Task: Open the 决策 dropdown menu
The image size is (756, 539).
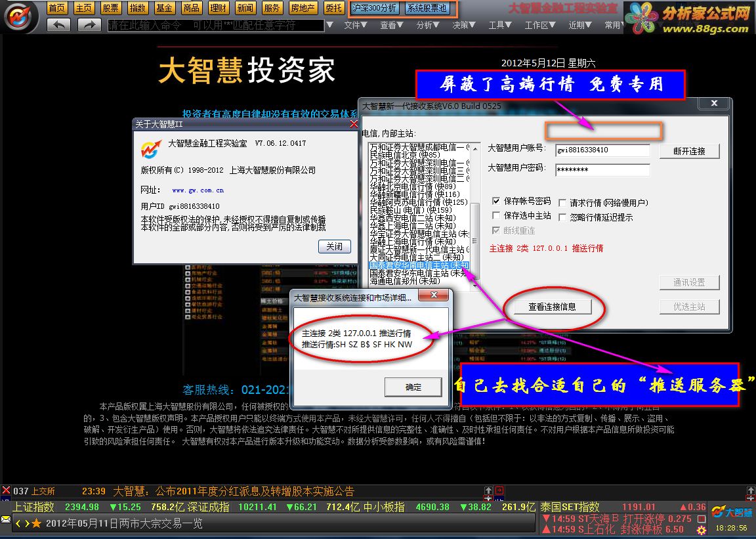Action: (x=463, y=25)
